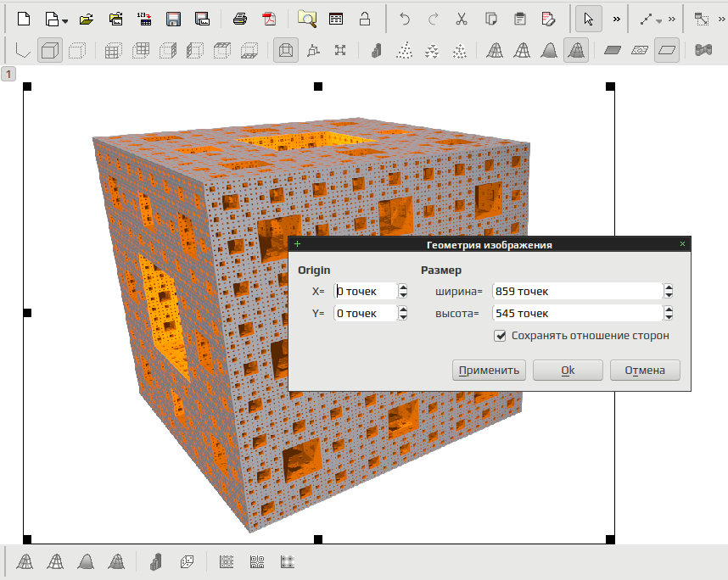Expand the toolbar overflow chevron after the line tool
This screenshot has height=580, width=728.
click(x=672, y=19)
